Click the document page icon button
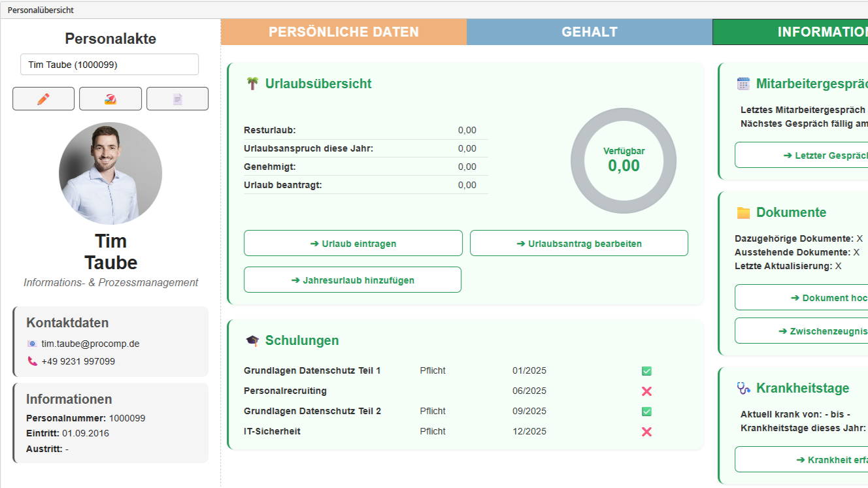Image resolution: width=868 pixels, height=488 pixels. pos(177,99)
